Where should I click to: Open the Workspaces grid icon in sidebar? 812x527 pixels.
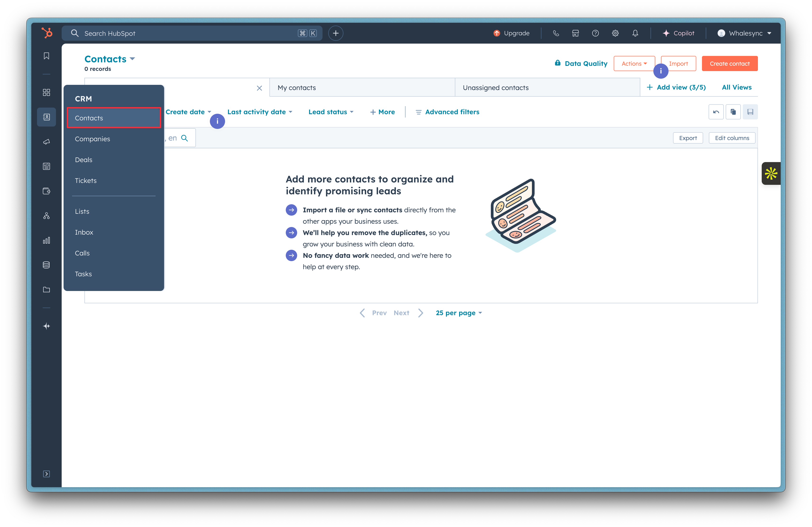(46, 92)
